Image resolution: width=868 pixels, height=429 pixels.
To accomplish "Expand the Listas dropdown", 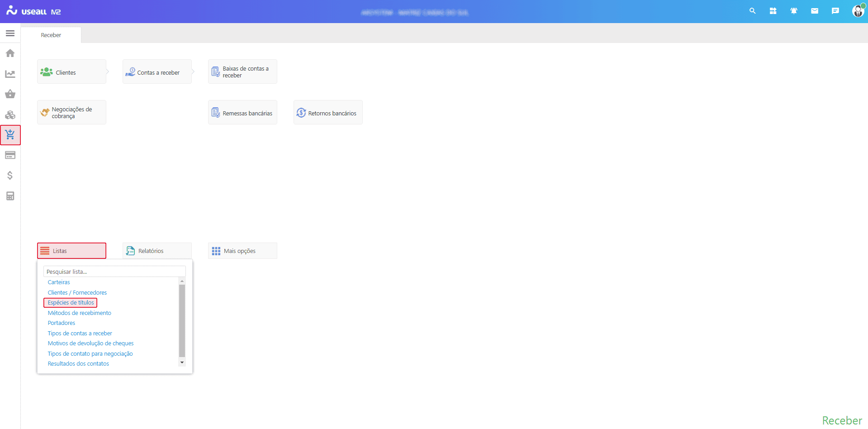I will pyautogui.click(x=71, y=251).
